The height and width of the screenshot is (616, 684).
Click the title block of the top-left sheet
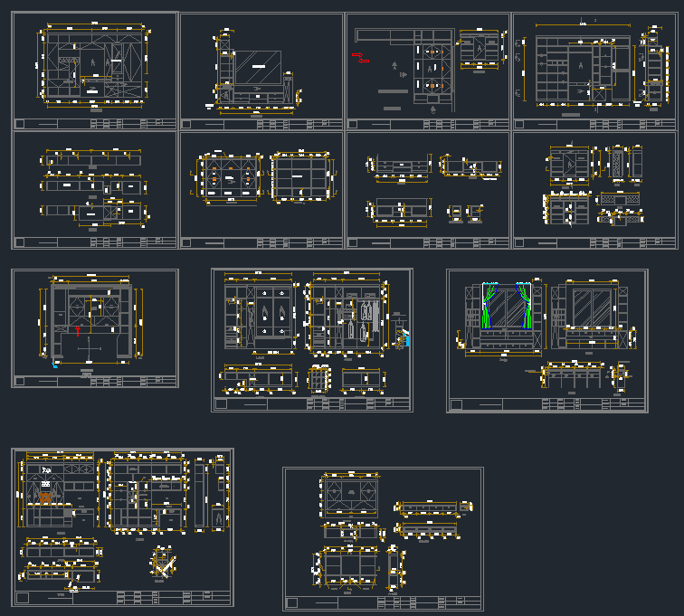tap(95, 124)
